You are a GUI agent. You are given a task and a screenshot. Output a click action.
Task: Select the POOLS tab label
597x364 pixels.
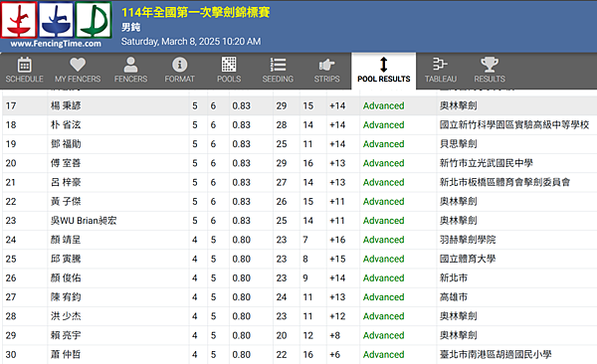[x=229, y=79]
